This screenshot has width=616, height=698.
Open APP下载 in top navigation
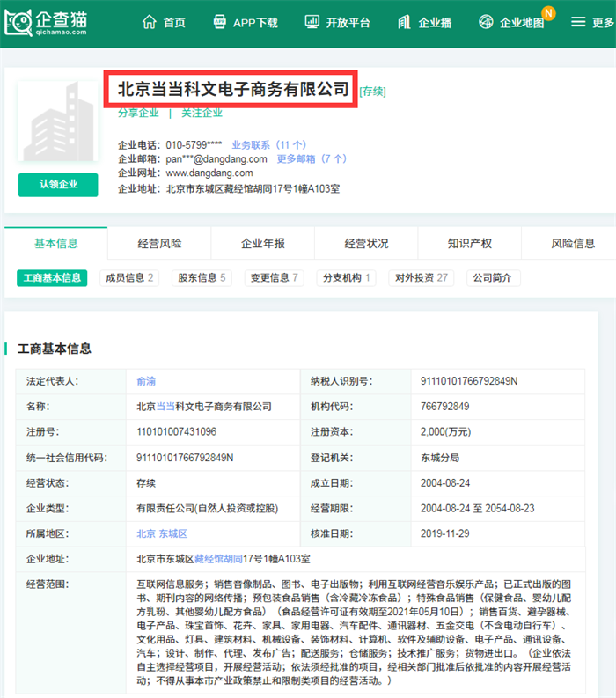tap(255, 23)
